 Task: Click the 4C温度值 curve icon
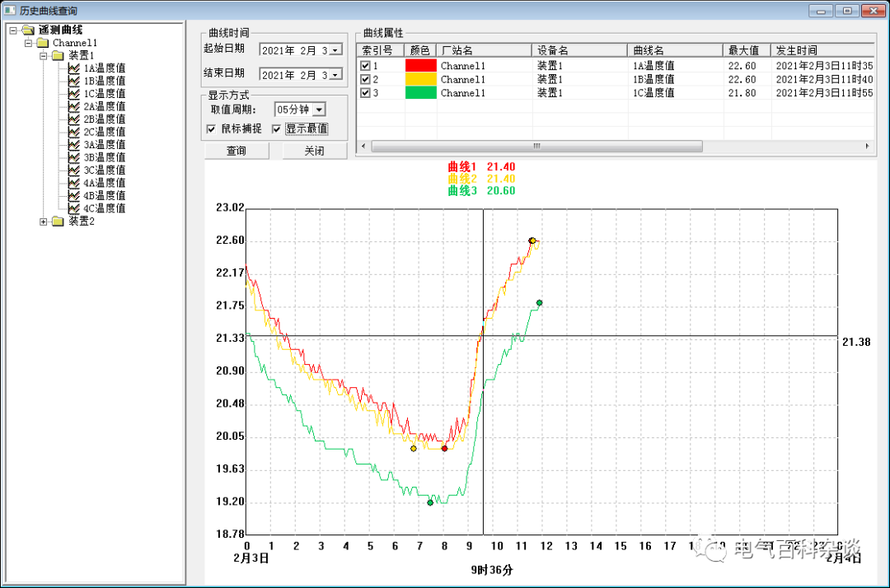74,208
